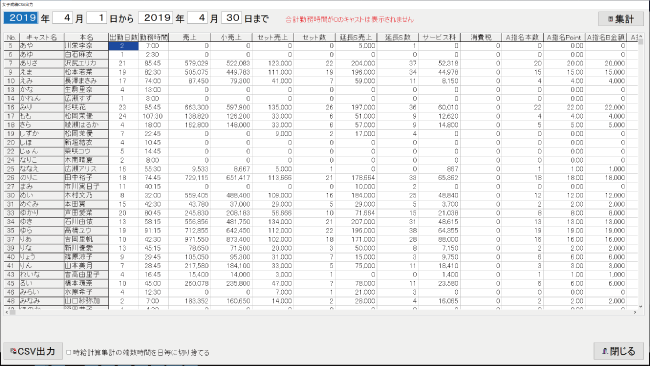Click the horizontal scrollbar right arrow
Viewport: 650px width, 366px height.
(x=635, y=312)
